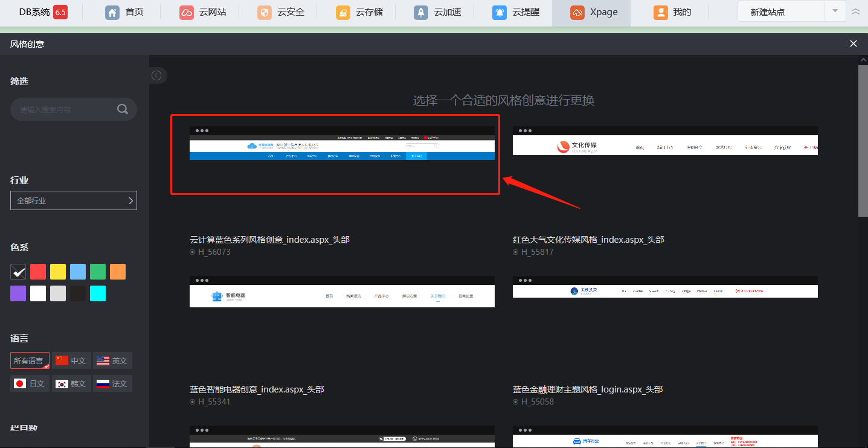
Task: Pick the red color swatch
Action: coord(38,272)
